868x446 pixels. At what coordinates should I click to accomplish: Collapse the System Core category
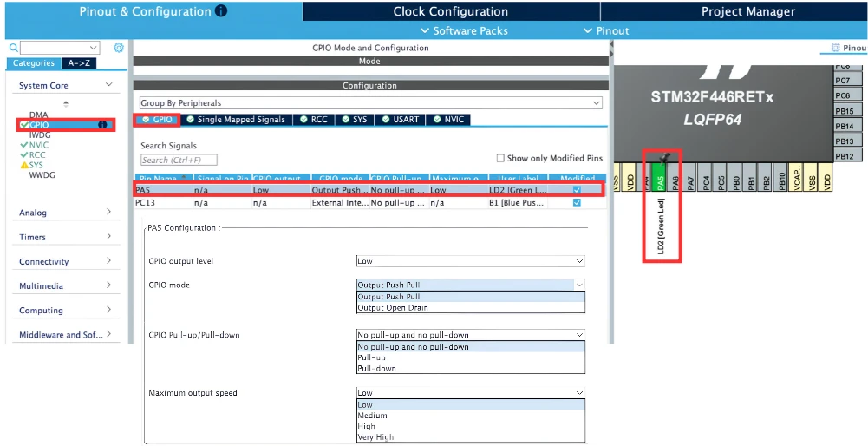click(109, 85)
